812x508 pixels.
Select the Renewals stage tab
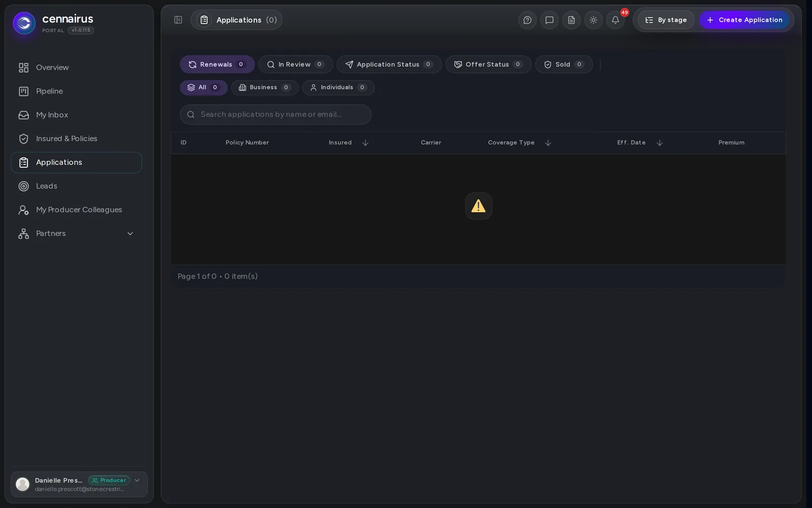coord(217,65)
